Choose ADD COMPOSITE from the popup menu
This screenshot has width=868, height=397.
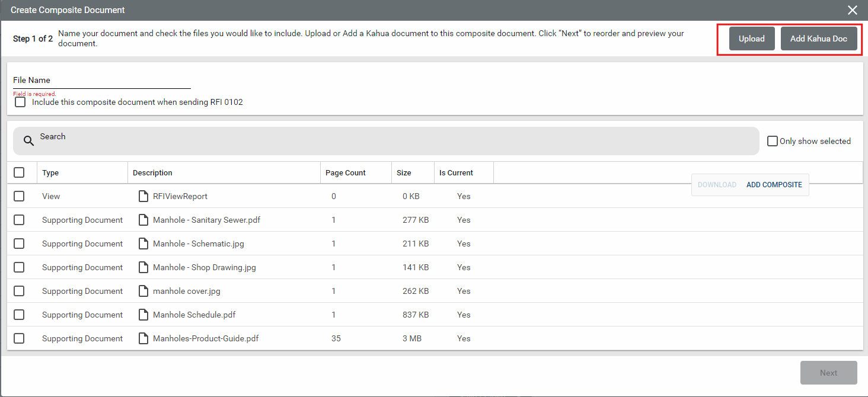tap(774, 185)
